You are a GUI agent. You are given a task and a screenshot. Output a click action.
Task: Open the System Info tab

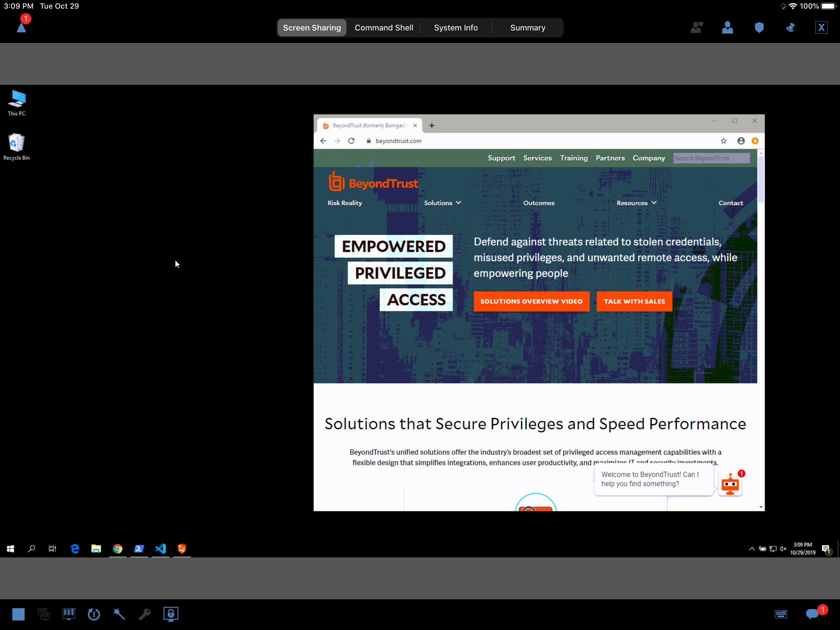coord(456,28)
